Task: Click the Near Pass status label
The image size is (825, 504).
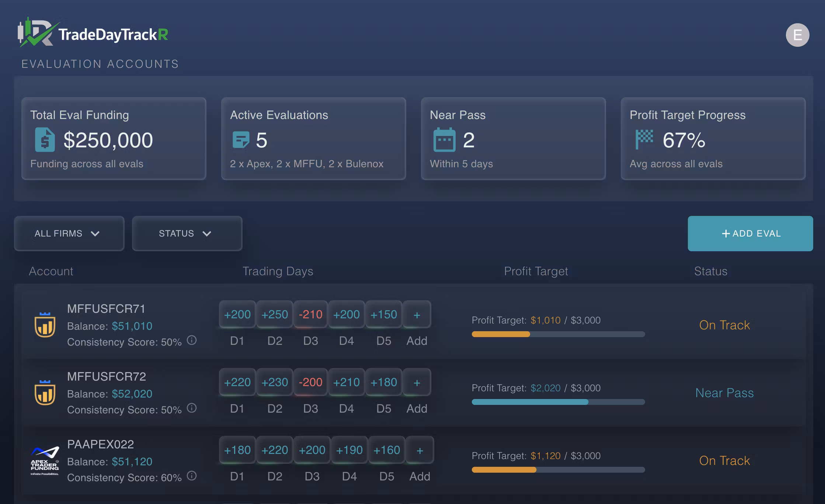Action: click(x=724, y=393)
